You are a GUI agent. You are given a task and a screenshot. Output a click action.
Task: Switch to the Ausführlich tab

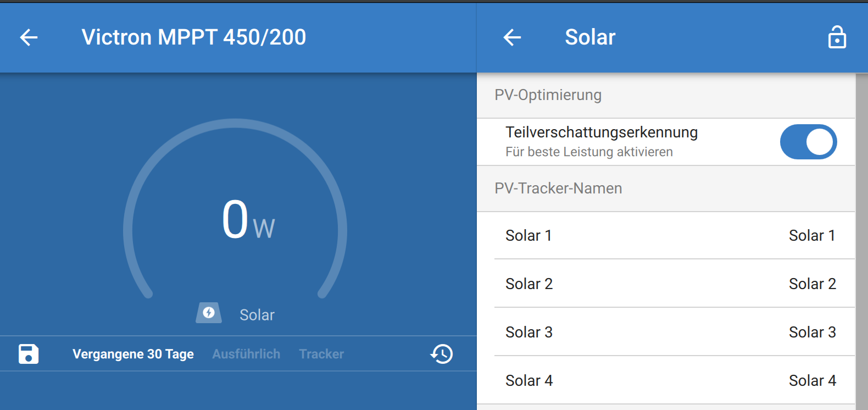(246, 354)
